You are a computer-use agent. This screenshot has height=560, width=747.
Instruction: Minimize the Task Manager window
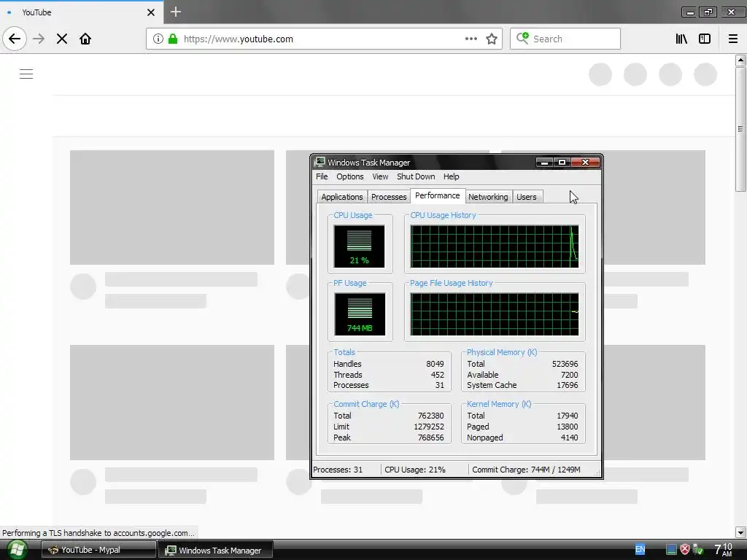544,163
